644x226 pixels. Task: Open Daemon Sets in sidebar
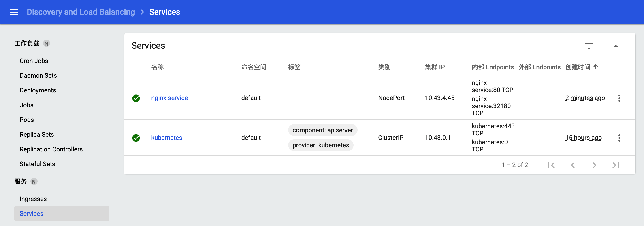click(x=38, y=75)
